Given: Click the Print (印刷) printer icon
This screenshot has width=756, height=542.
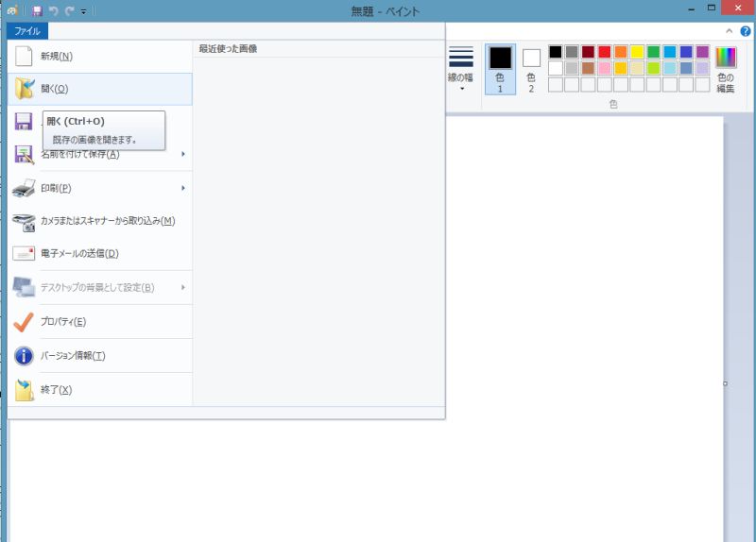Looking at the screenshot, I should tap(25, 188).
